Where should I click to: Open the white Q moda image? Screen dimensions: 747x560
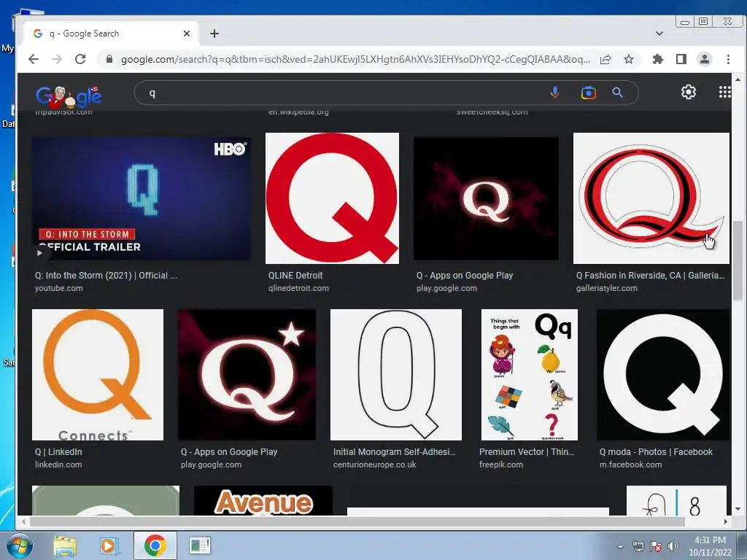pyautogui.click(x=662, y=375)
